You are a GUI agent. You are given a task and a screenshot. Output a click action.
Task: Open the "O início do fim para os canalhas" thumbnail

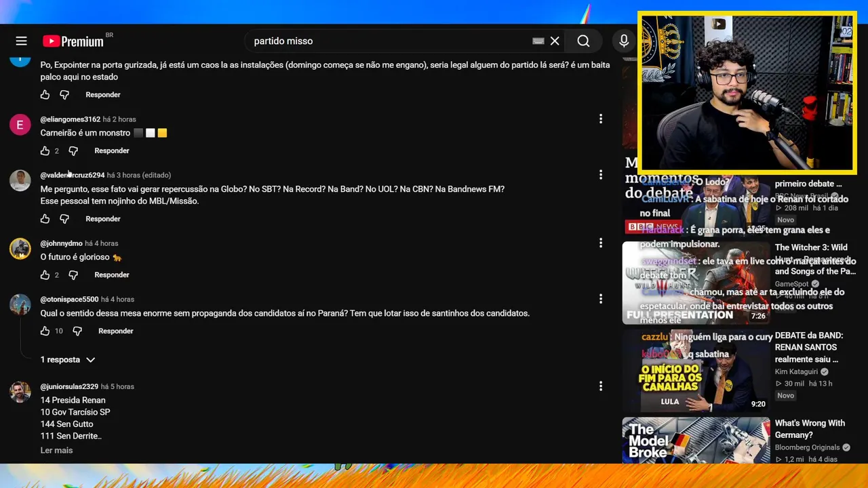[696, 371]
